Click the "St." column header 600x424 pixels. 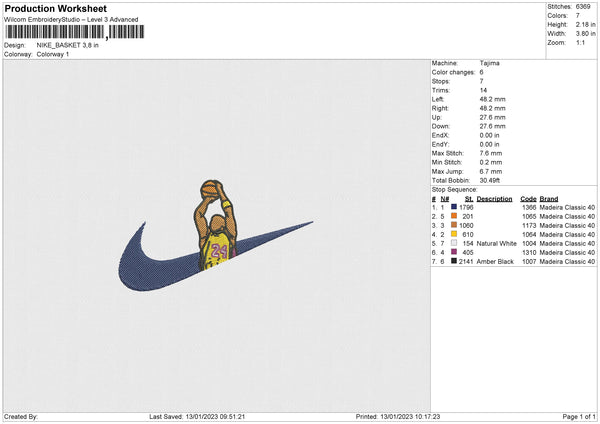(x=469, y=199)
